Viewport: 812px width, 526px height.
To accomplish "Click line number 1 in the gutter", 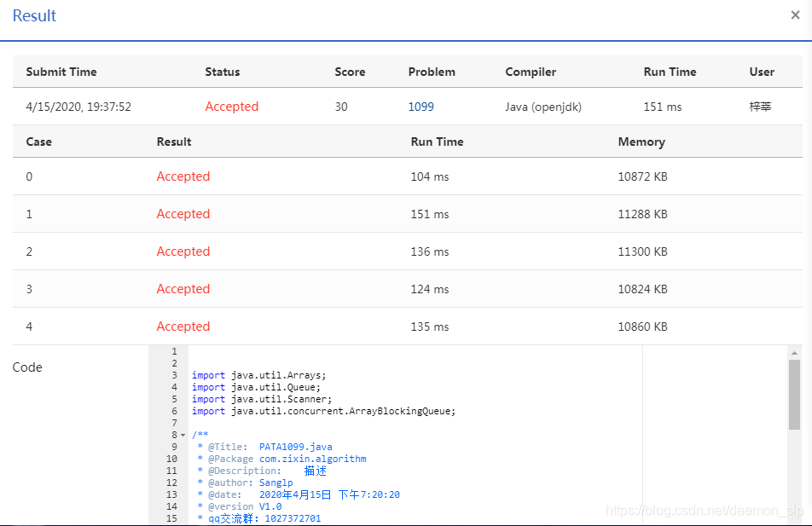I will click(x=174, y=351).
